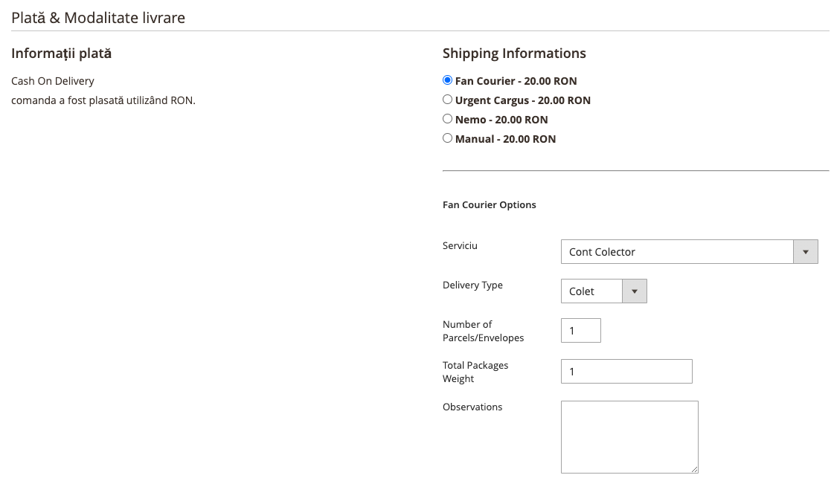Click the Observations textarea resize handle

695,470
